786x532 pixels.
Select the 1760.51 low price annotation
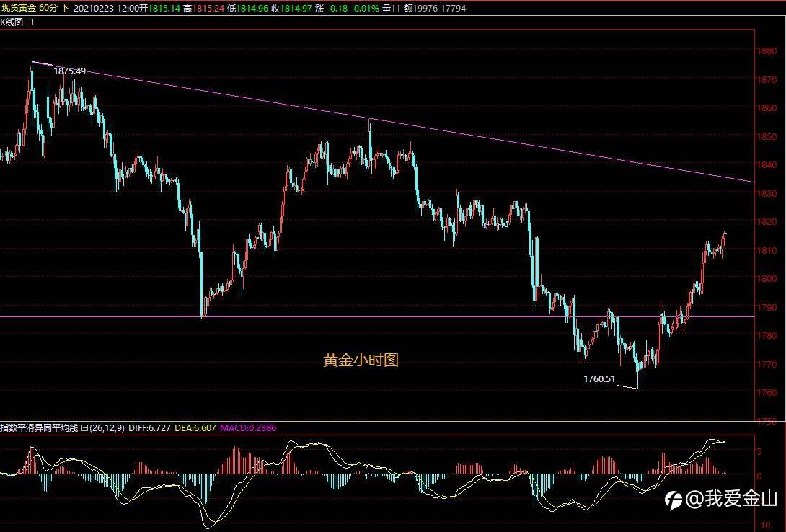pyautogui.click(x=599, y=378)
